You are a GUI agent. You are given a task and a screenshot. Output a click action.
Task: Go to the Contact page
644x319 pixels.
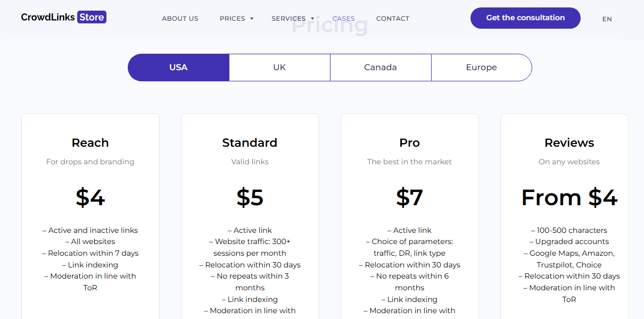392,18
